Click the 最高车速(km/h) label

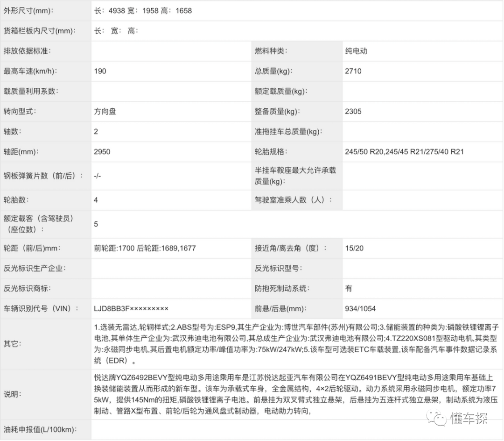(30, 71)
